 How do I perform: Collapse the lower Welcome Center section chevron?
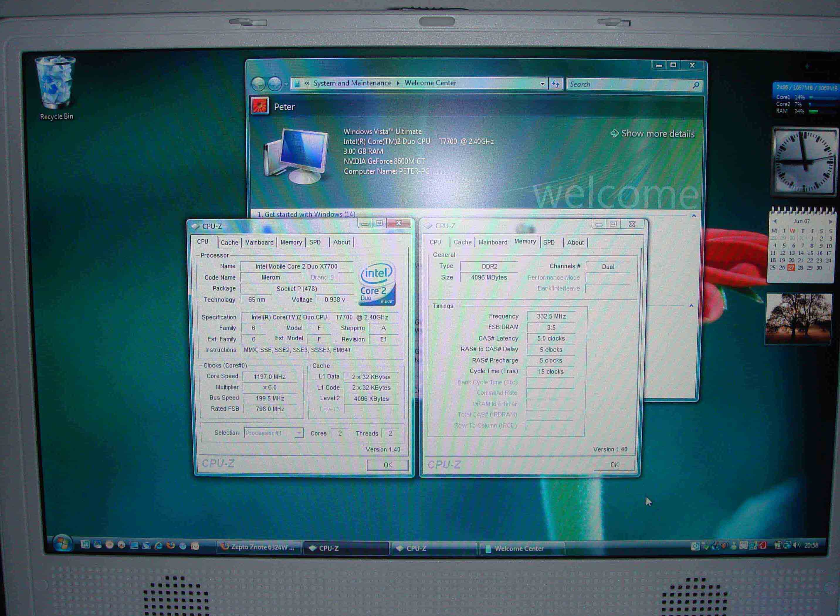click(x=691, y=306)
